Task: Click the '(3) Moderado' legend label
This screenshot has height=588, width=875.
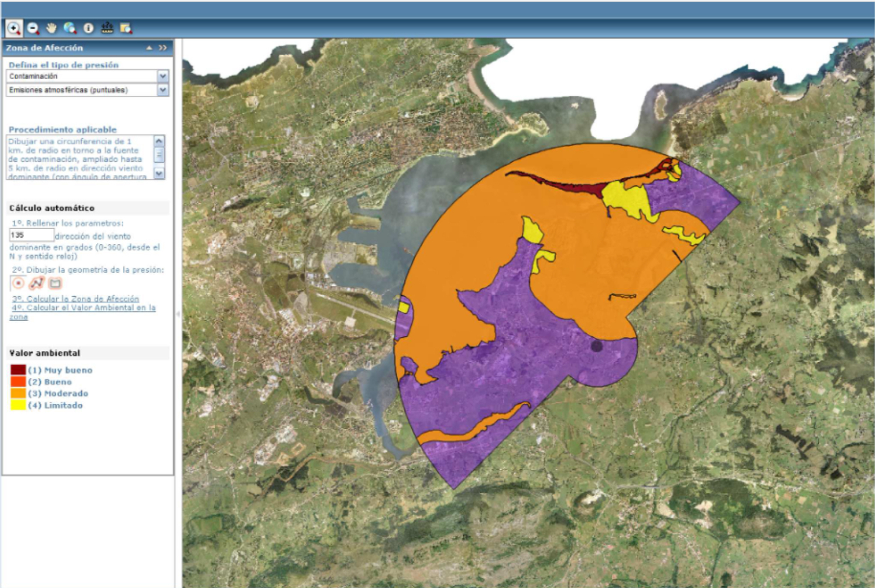Action: coord(58,394)
